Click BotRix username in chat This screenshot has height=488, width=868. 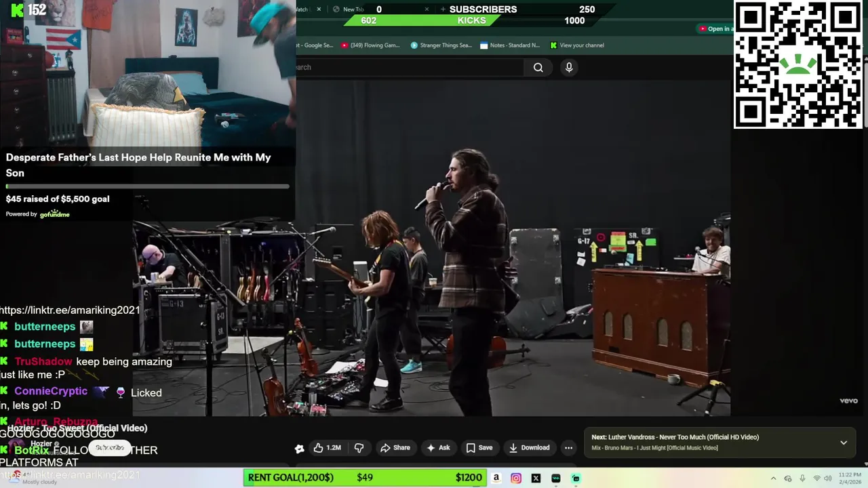pyautogui.click(x=32, y=450)
